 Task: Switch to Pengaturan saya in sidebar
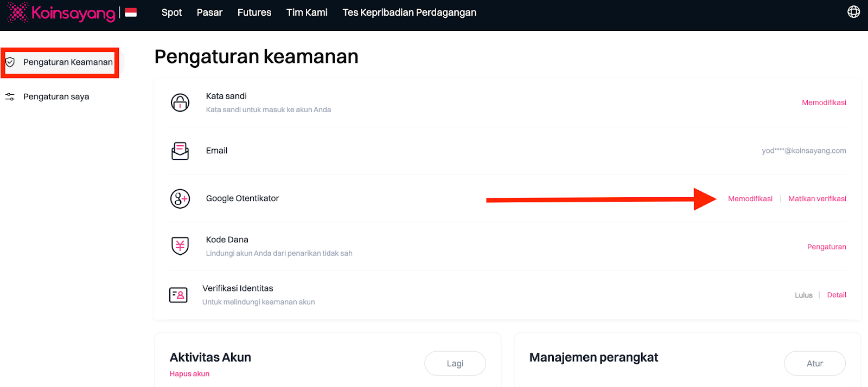[56, 96]
